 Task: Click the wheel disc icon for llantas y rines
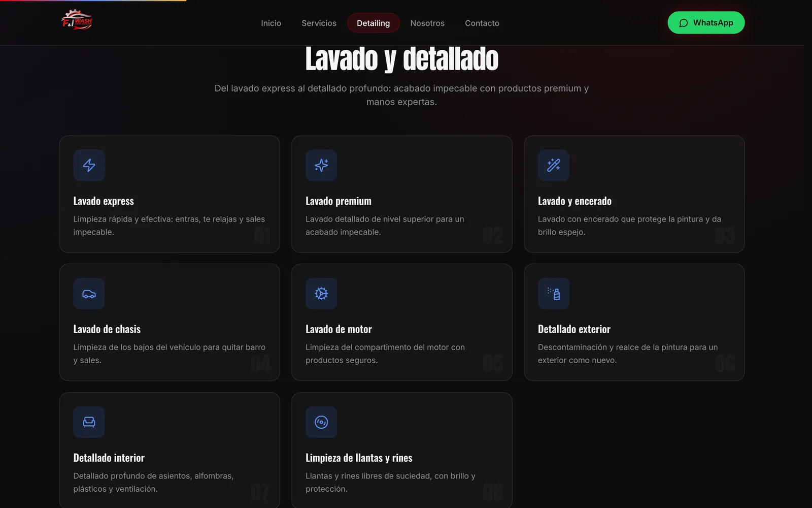tap(321, 422)
